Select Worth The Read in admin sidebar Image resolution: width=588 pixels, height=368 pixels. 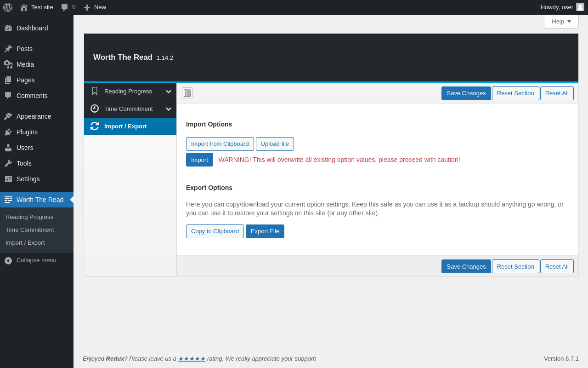pos(37,200)
